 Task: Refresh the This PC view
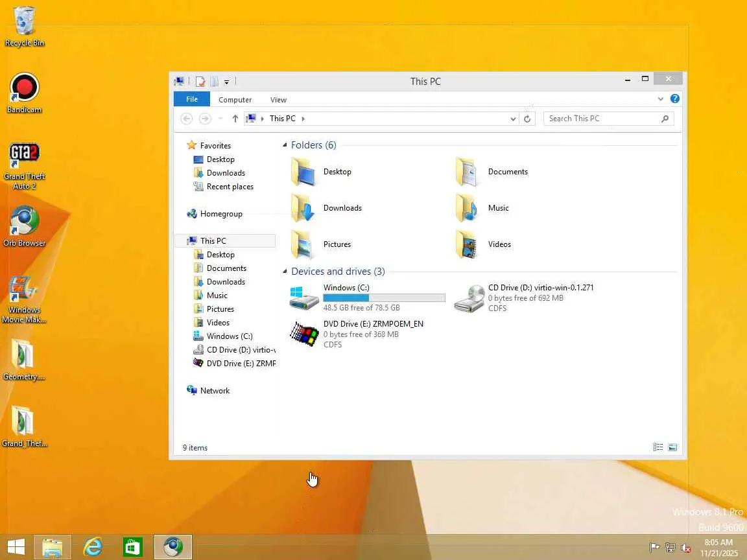pos(527,119)
